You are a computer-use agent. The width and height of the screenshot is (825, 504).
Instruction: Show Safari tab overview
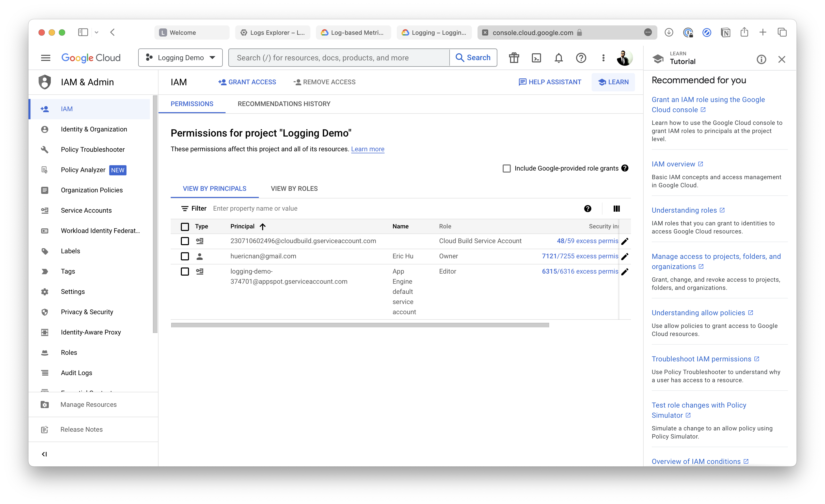(782, 32)
